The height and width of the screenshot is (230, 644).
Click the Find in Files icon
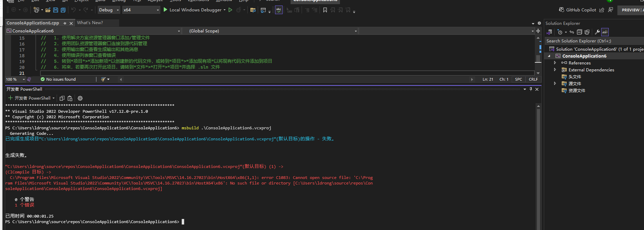253,10
